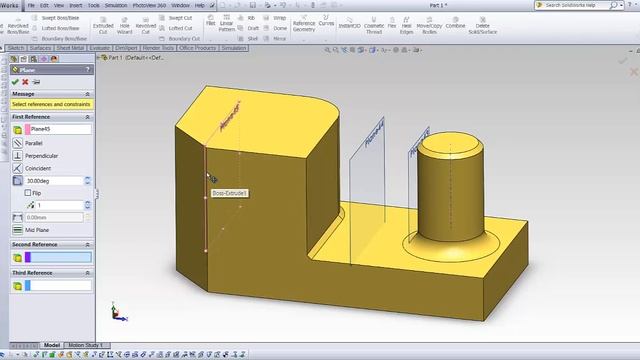The width and height of the screenshot is (640, 360).
Task: Click the Draft tool
Action: click(x=249, y=28)
